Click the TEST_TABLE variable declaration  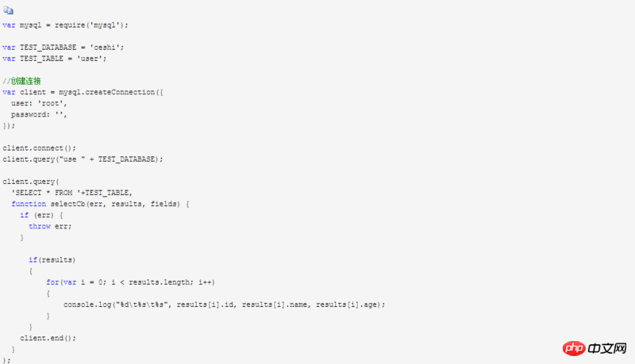[x=54, y=59]
